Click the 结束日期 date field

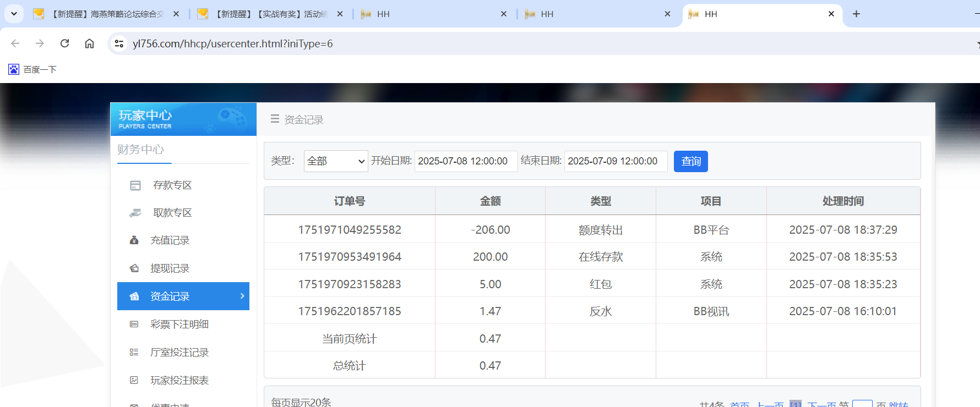click(x=615, y=161)
